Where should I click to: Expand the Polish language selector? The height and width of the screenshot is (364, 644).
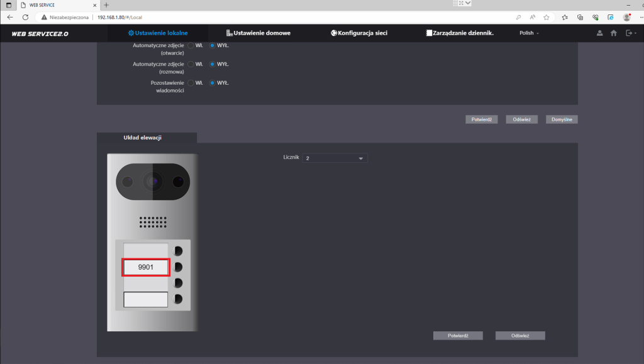tap(529, 33)
